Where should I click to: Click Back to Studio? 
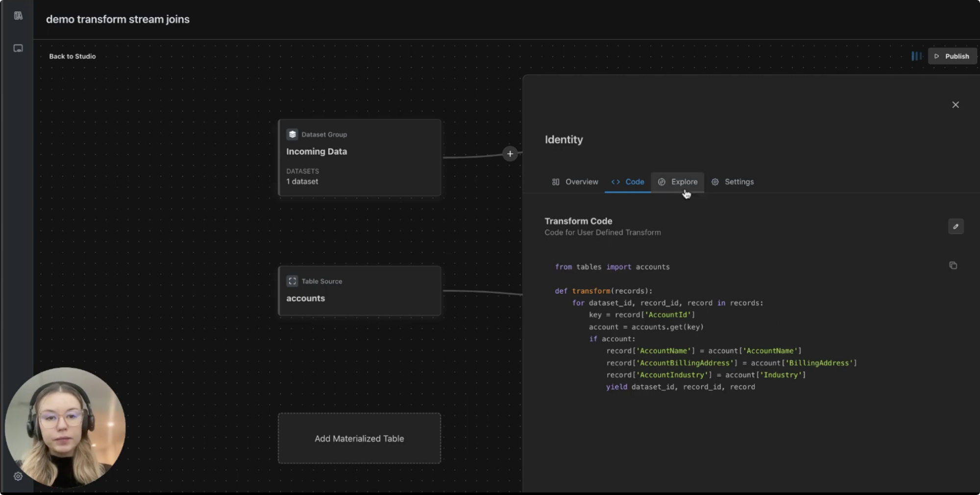(x=72, y=56)
